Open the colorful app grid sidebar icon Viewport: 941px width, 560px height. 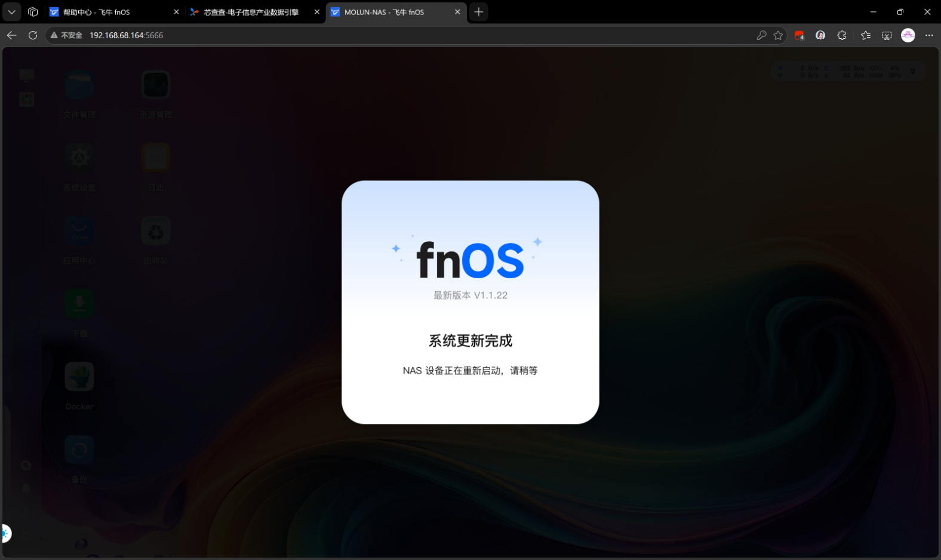click(x=27, y=99)
